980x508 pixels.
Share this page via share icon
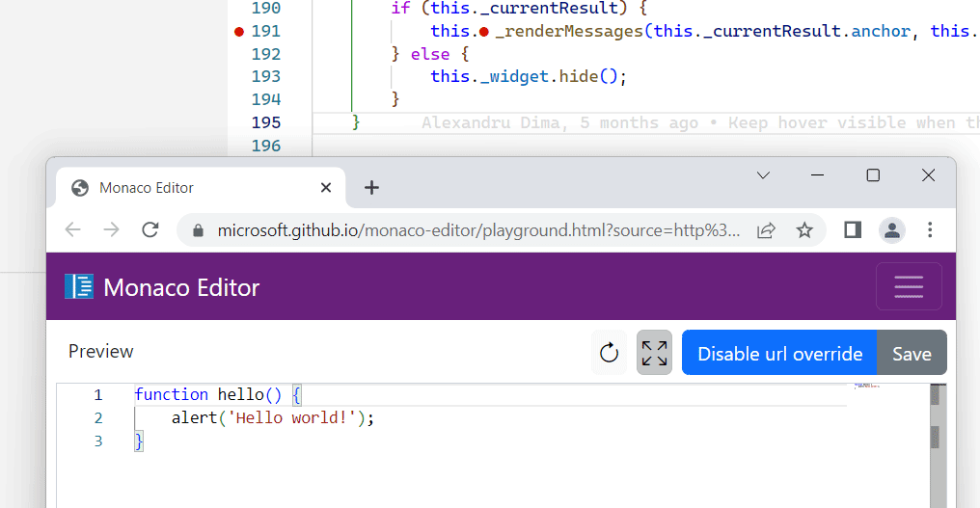click(x=766, y=229)
